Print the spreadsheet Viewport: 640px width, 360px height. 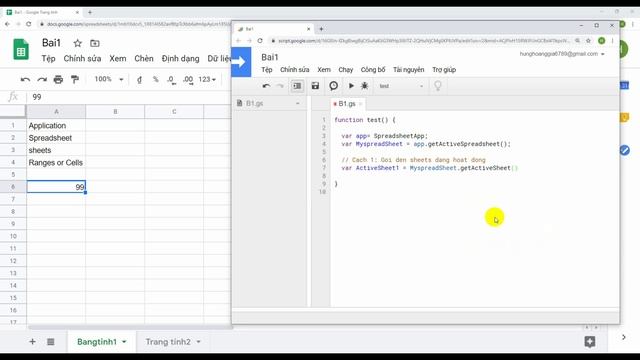tap(58, 80)
